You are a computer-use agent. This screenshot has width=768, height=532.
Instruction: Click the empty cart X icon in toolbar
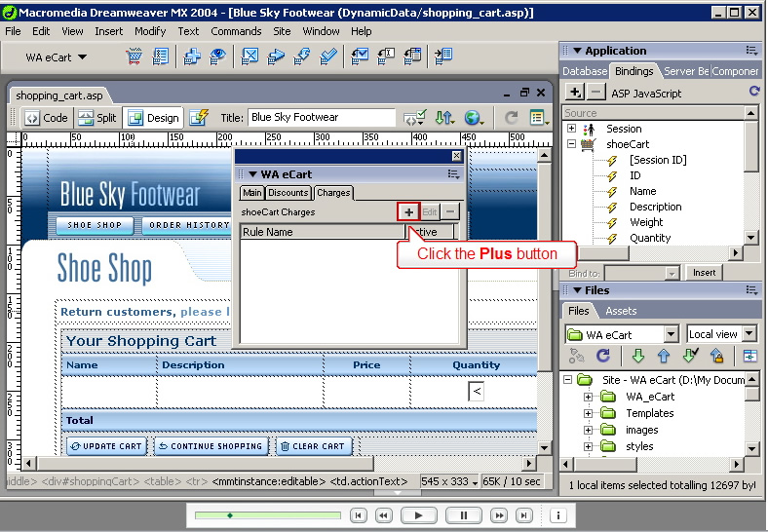[250, 57]
